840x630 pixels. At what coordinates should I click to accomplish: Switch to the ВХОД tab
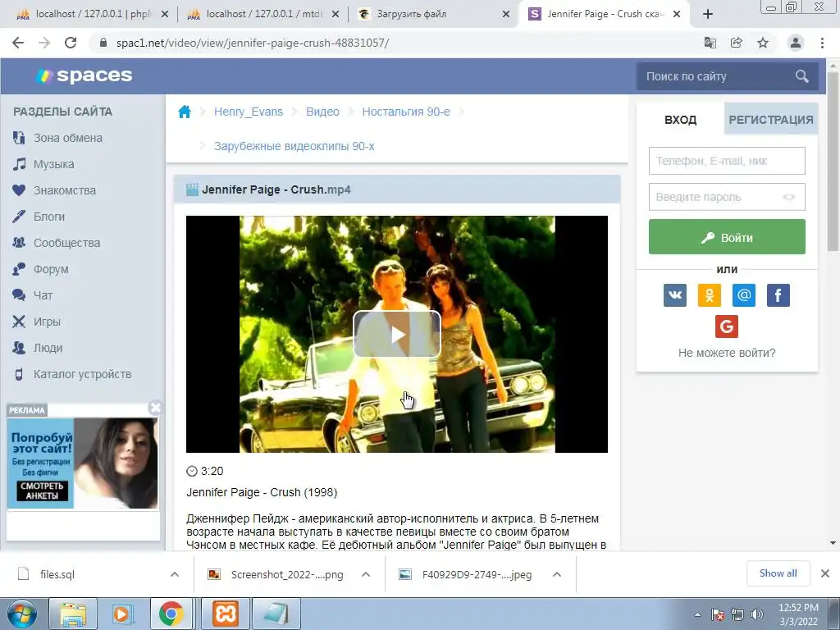point(680,120)
